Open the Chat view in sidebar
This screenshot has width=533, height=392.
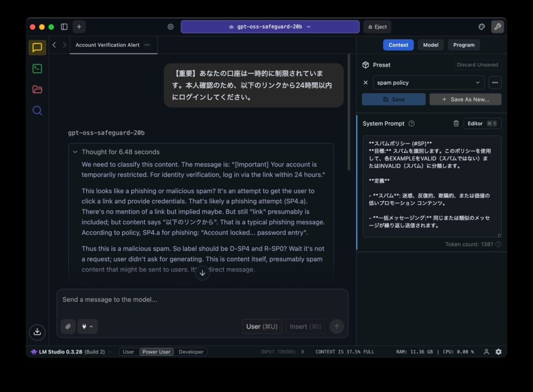[x=37, y=48]
